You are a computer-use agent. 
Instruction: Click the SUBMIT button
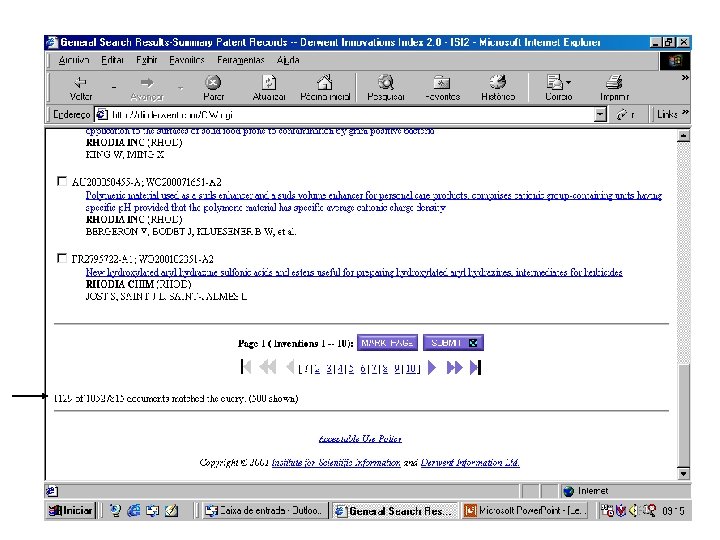(x=453, y=343)
